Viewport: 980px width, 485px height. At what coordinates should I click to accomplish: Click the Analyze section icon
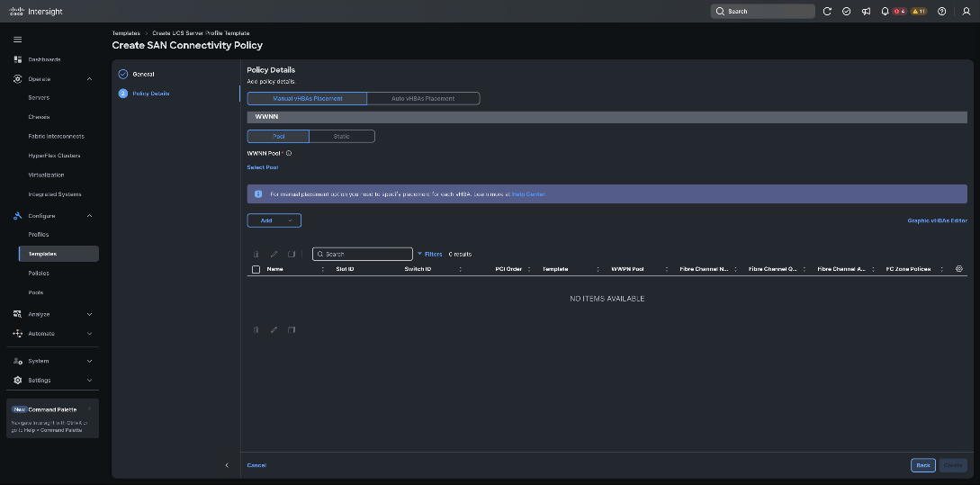tap(17, 314)
